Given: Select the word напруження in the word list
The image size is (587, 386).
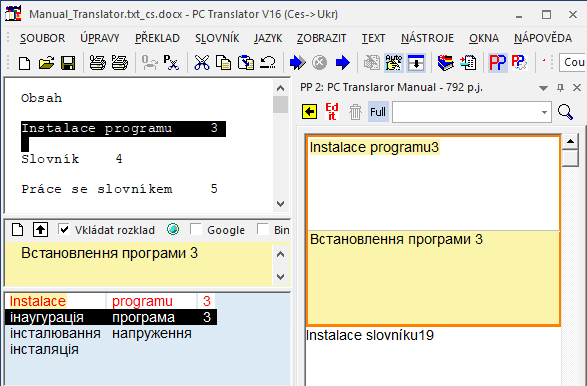Looking at the screenshot, I should (x=152, y=333).
